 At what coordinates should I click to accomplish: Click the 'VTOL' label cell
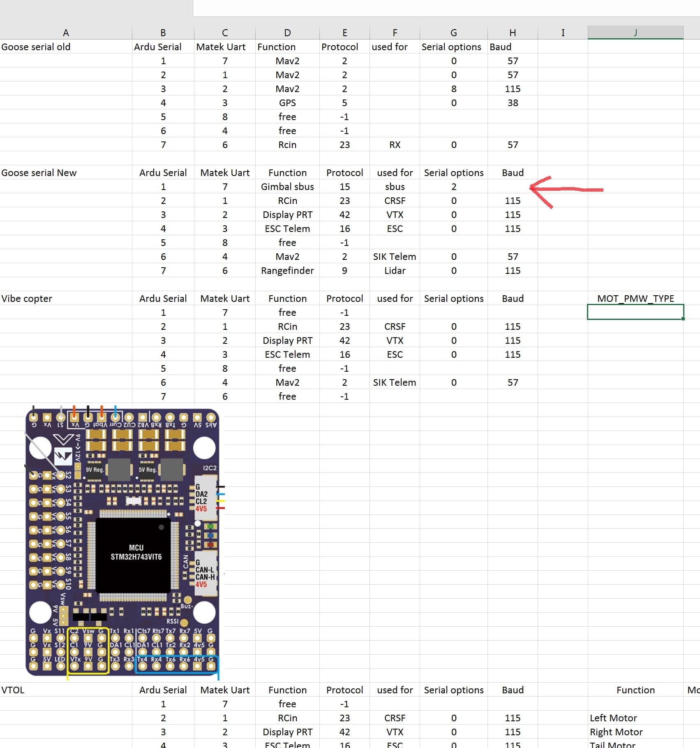click(x=13, y=690)
